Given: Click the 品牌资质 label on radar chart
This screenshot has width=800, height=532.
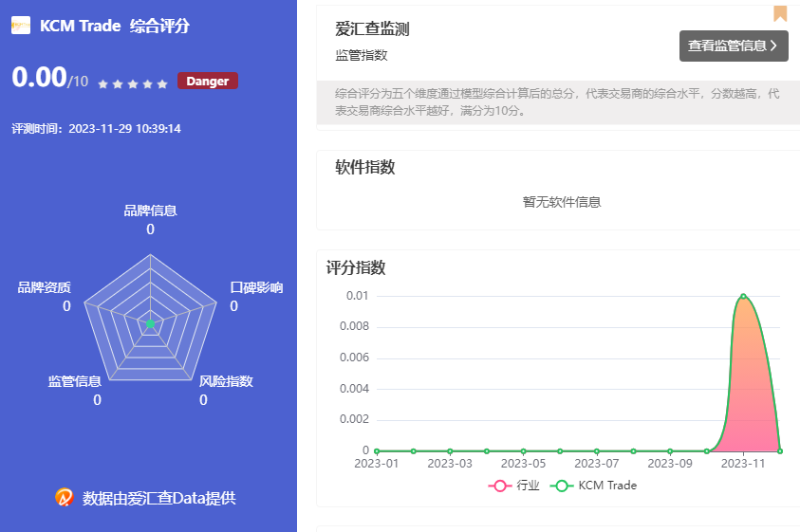Looking at the screenshot, I should click(x=44, y=288).
